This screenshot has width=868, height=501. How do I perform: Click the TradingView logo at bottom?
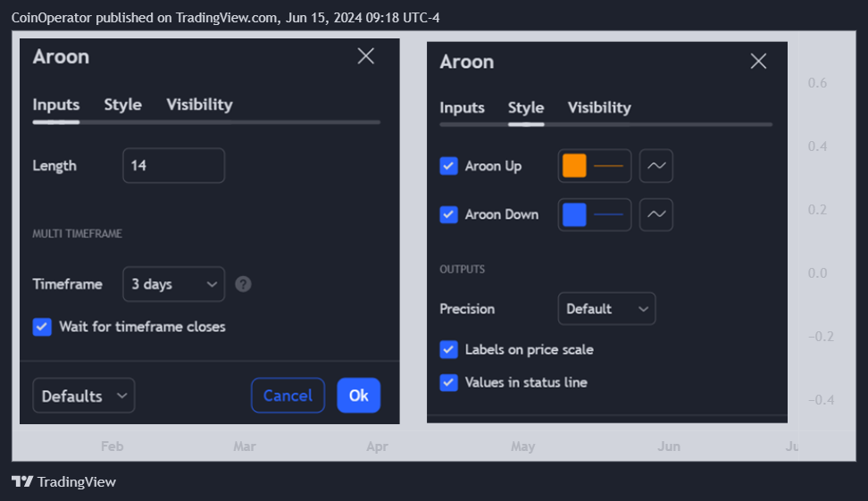pyautogui.click(x=63, y=481)
